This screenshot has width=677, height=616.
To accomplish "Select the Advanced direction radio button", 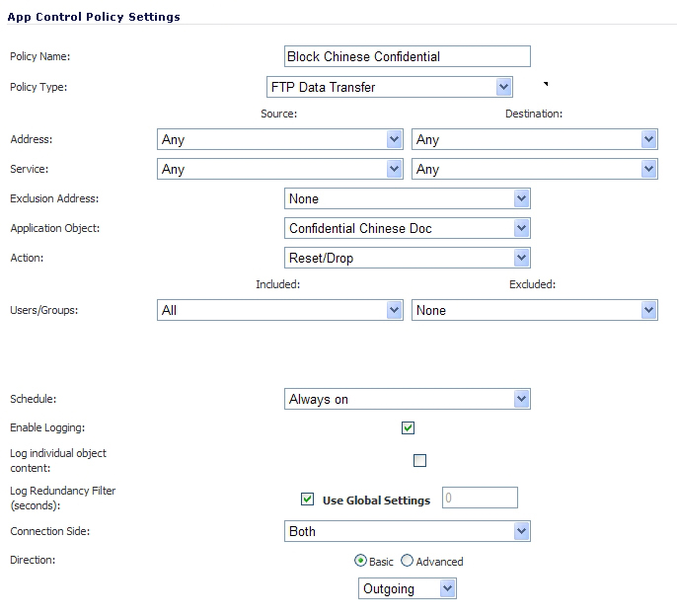I will point(407,561).
